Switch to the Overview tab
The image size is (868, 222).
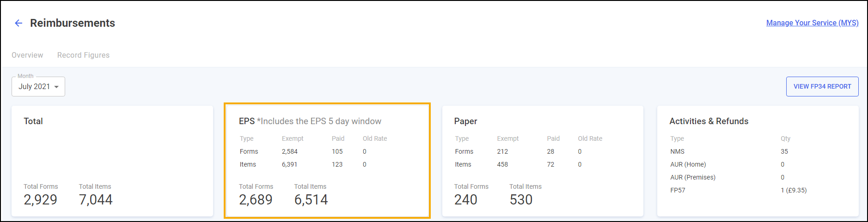click(x=27, y=55)
